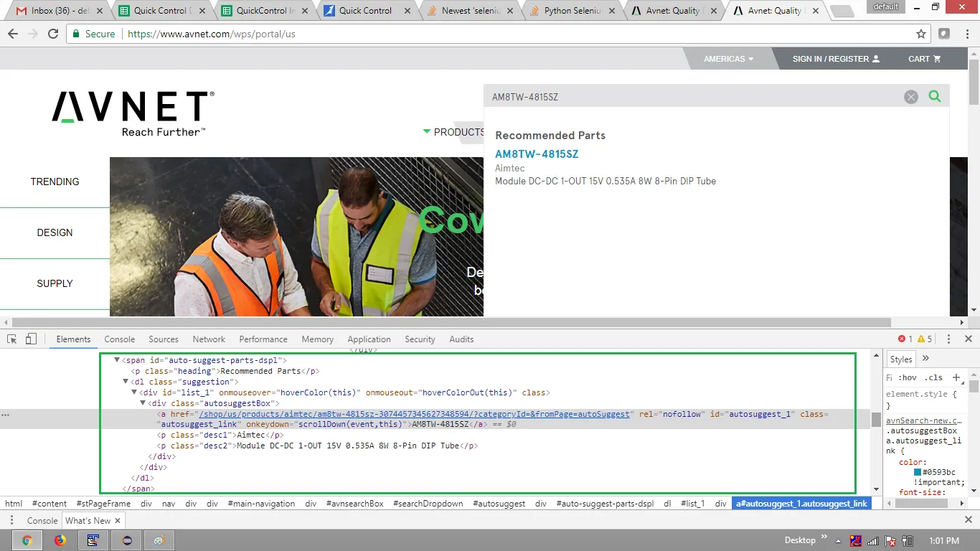Screen dimensions: 980x551
Task: Show more Styles pane tabs
Action: (x=925, y=359)
